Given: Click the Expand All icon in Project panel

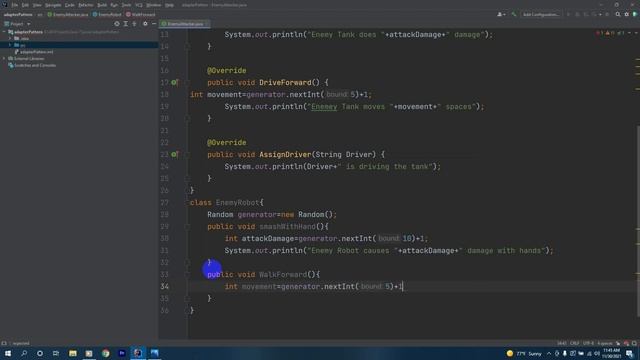Looking at the screenshot, I should 126,24.
